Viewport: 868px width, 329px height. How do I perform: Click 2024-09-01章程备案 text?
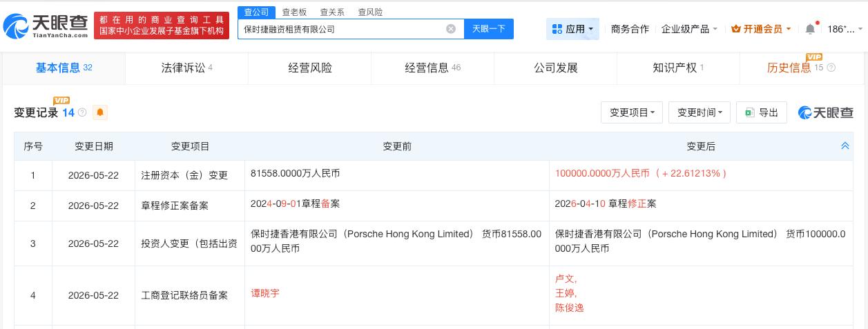[x=295, y=203]
